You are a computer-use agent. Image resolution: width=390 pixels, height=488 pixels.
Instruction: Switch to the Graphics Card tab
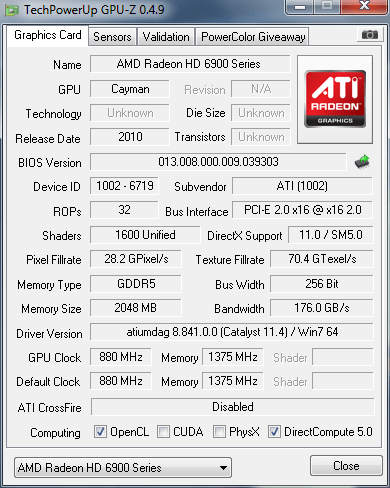(x=48, y=35)
